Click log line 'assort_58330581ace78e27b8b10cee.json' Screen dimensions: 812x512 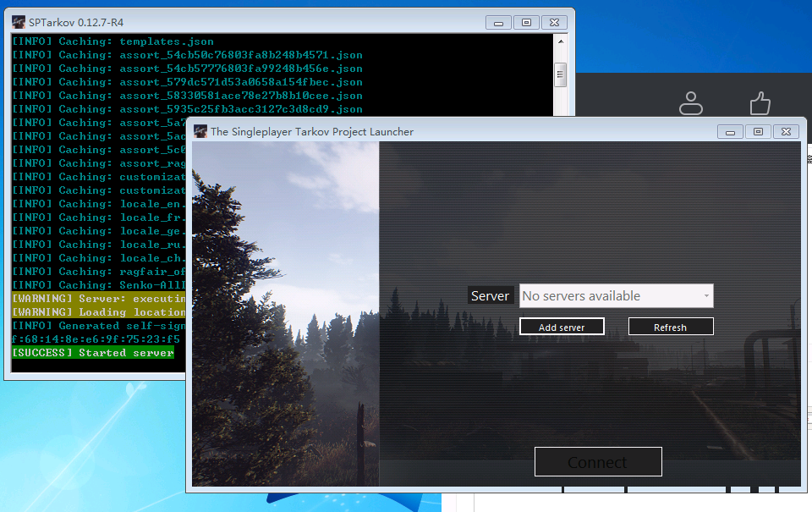(x=187, y=96)
